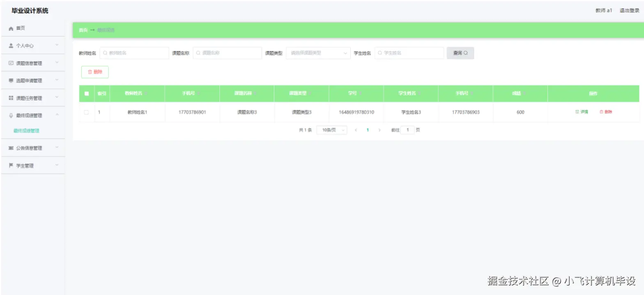Screen dimensions: 644x295
Task: Open the 课题类型 filter dropdown
Action: pyautogui.click(x=318, y=53)
